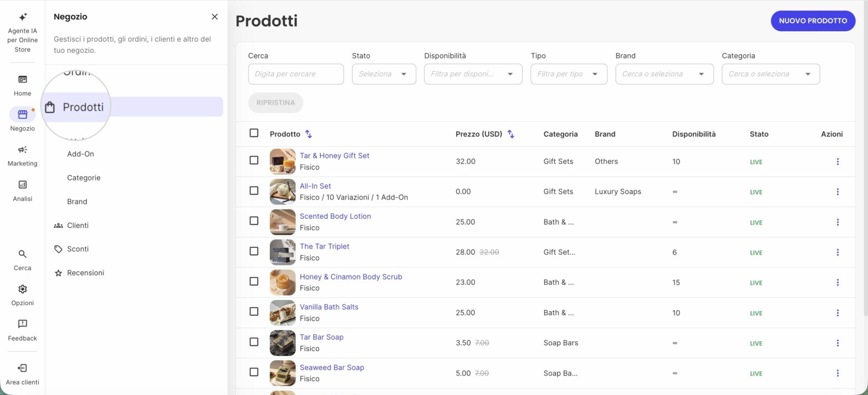Sort by Prodotto column arrows
This screenshot has height=395, width=868.
point(308,134)
